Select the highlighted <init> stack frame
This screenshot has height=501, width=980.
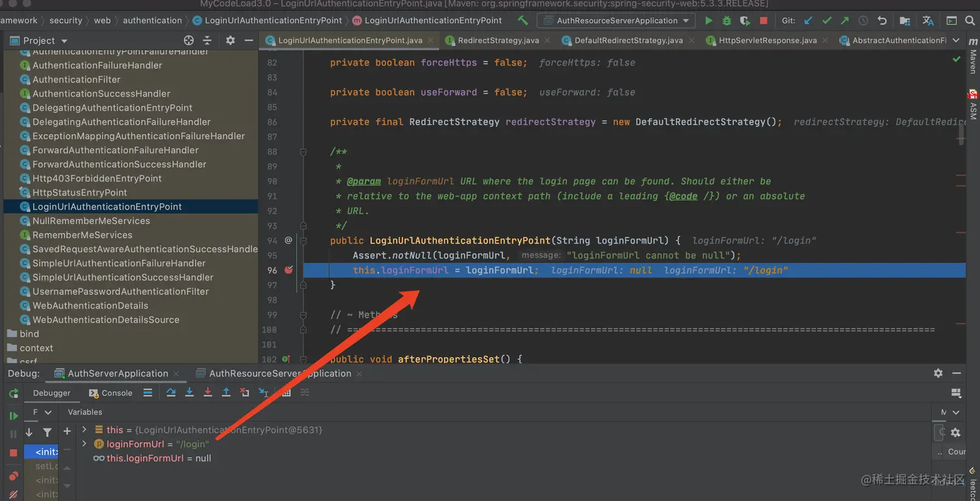pyautogui.click(x=41, y=452)
